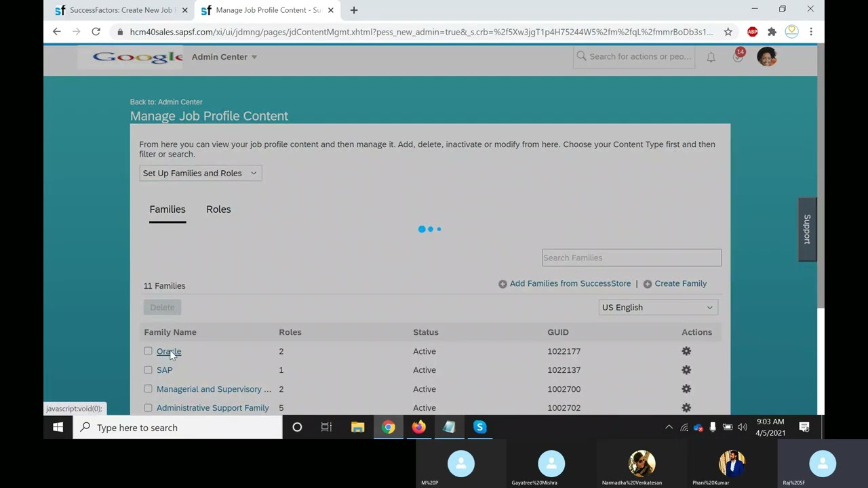Switch to Firefox in the taskbar
The image size is (868, 488).
pos(418,428)
